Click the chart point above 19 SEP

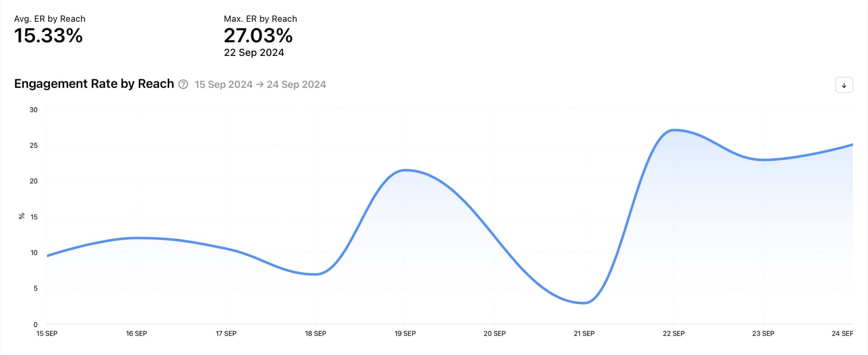coord(405,170)
